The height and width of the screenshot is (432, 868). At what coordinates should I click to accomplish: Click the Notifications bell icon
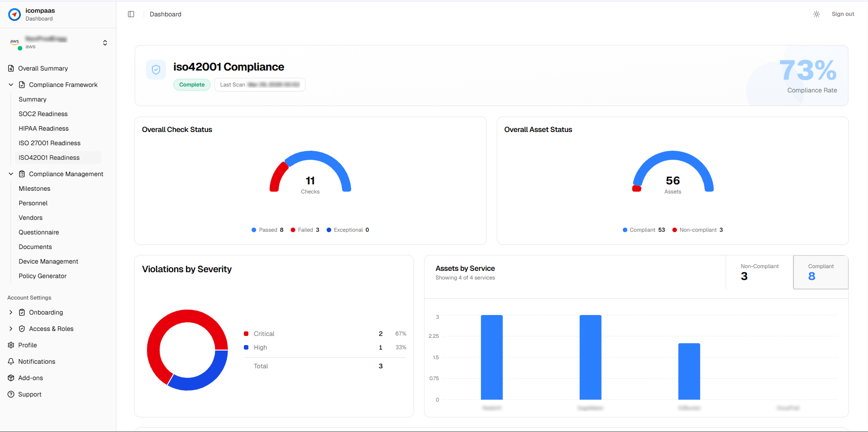point(11,361)
